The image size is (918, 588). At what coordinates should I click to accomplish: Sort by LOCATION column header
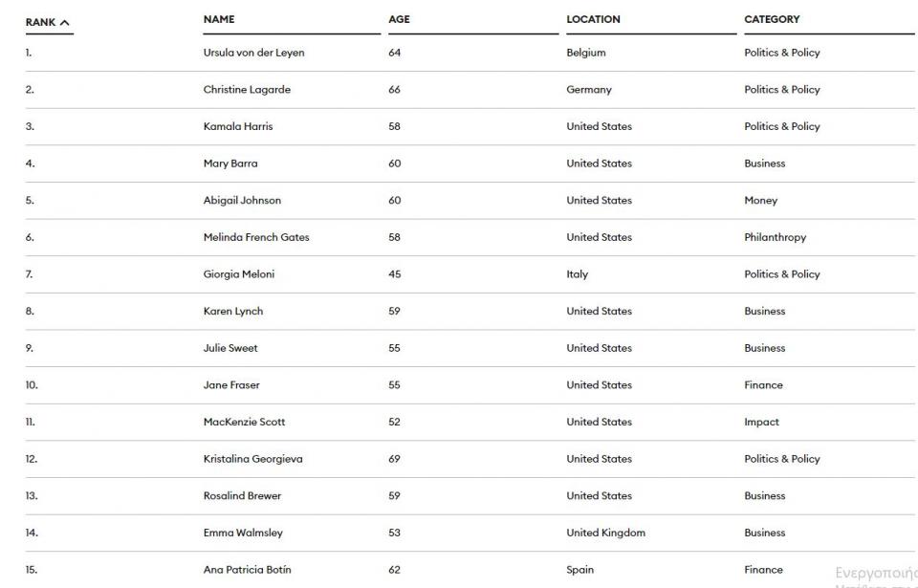tap(593, 19)
